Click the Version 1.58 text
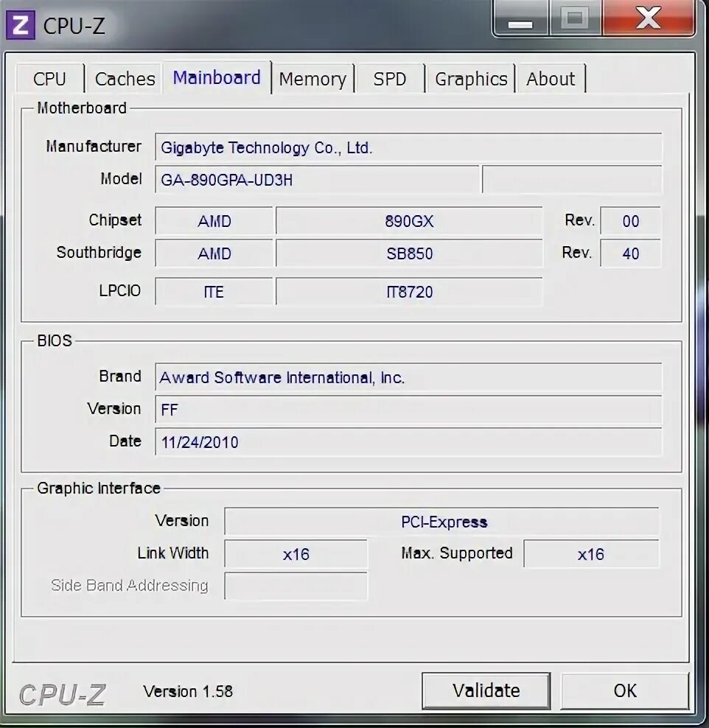709x728 pixels. coord(188,691)
